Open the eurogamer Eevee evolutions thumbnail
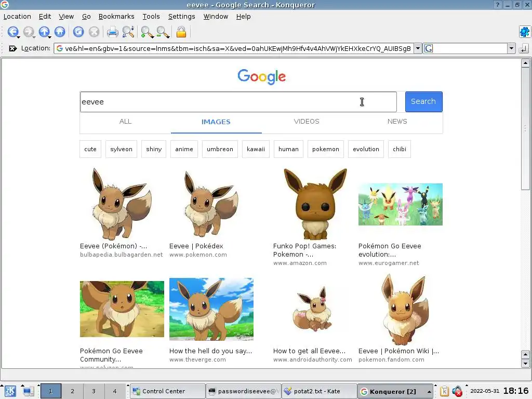Viewport: 532px width, 399px height. coord(401,204)
